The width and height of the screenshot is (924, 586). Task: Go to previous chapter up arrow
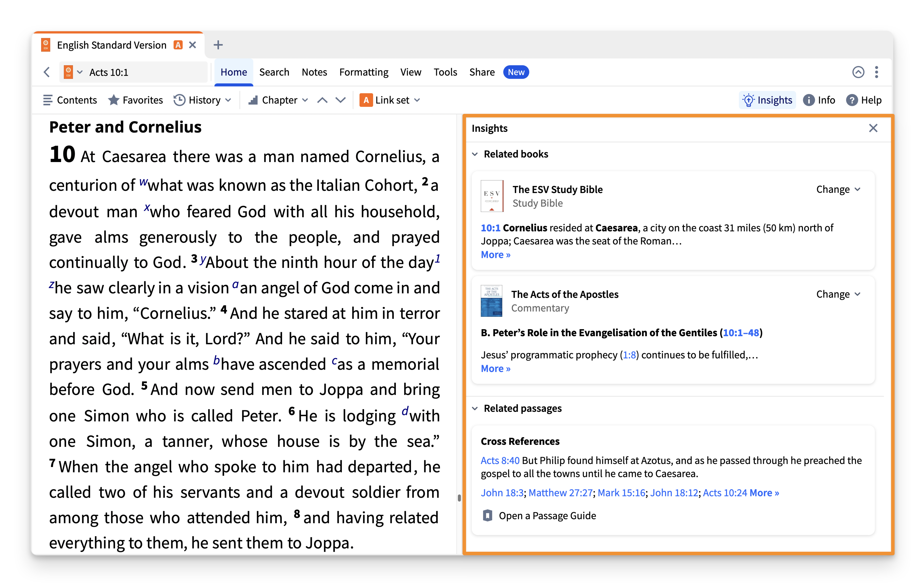pos(322,100)
